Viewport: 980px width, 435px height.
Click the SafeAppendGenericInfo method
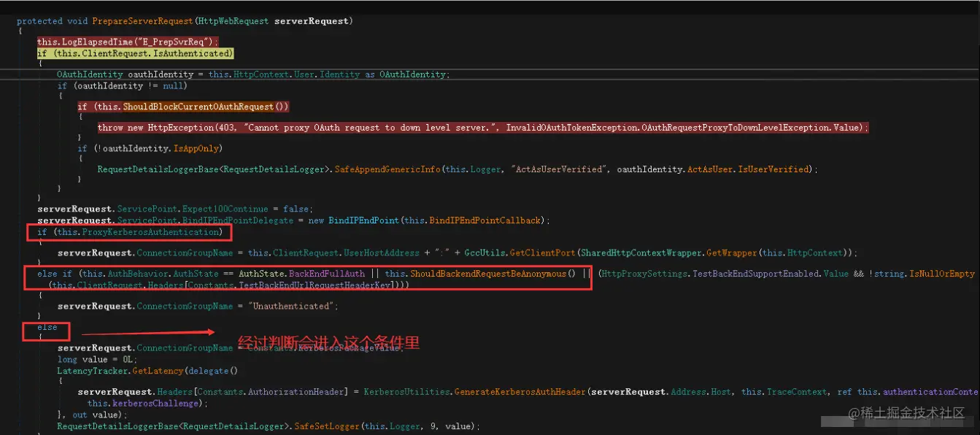[387, 169]
